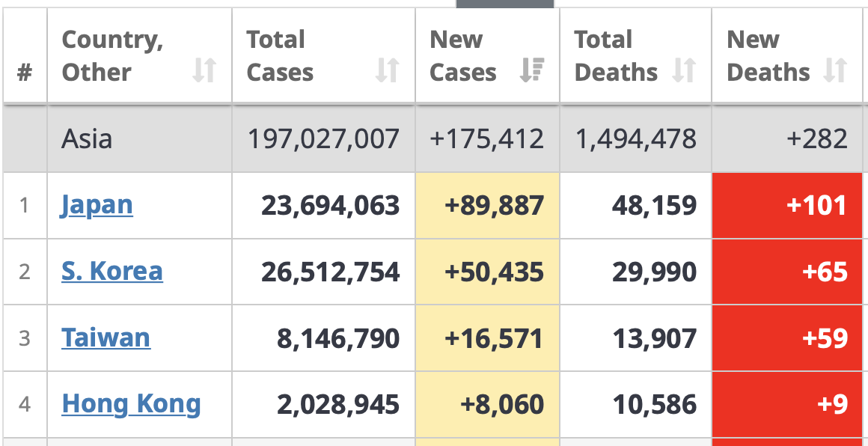Open the Taiwan country link
Viewport: 868px width, 446px height.
(106, 337)
